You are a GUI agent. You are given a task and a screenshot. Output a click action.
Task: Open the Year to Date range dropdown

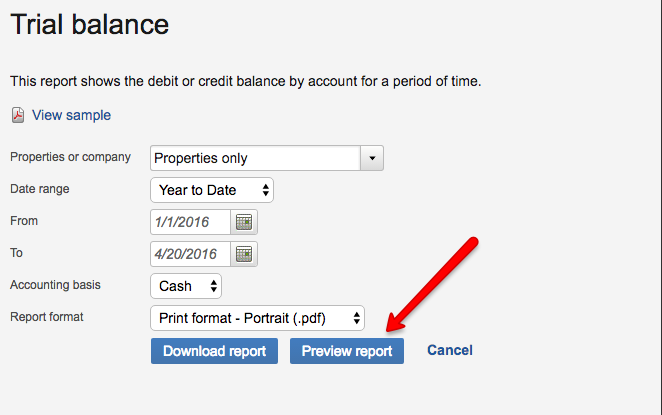(x=212, y=190)
